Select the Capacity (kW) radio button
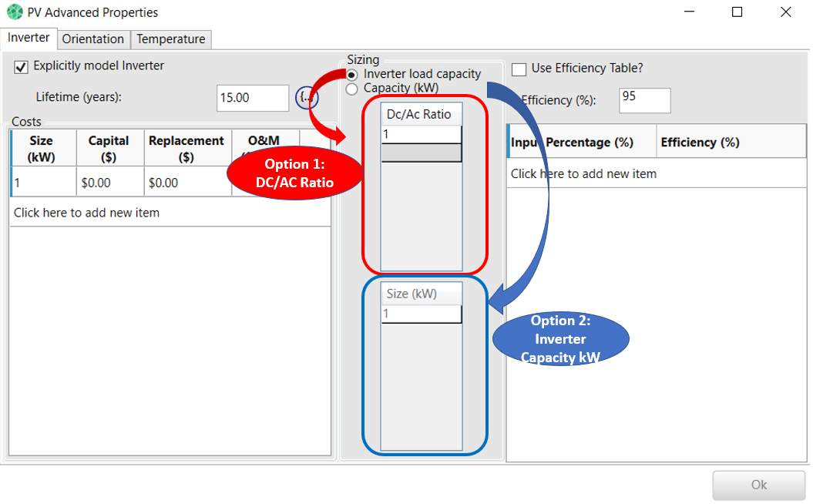813x504 pixels. click(352, 89)
